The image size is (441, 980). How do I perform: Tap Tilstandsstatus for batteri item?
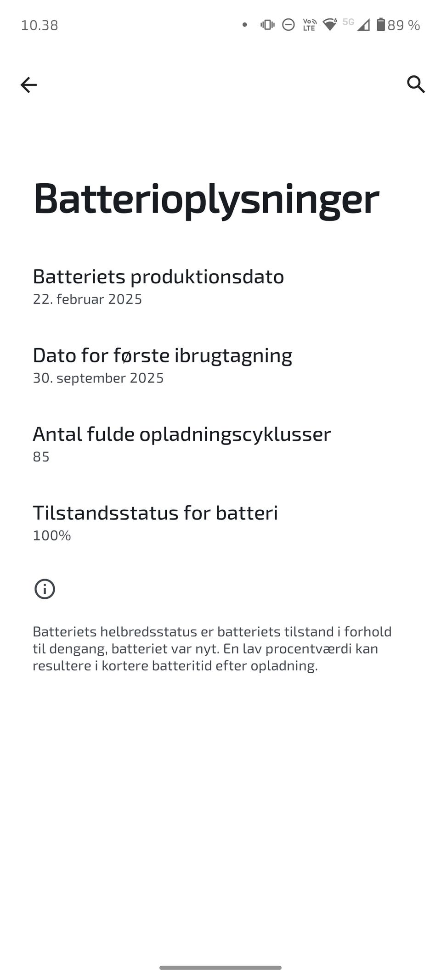pyautogui.click(x=155, y=523)
